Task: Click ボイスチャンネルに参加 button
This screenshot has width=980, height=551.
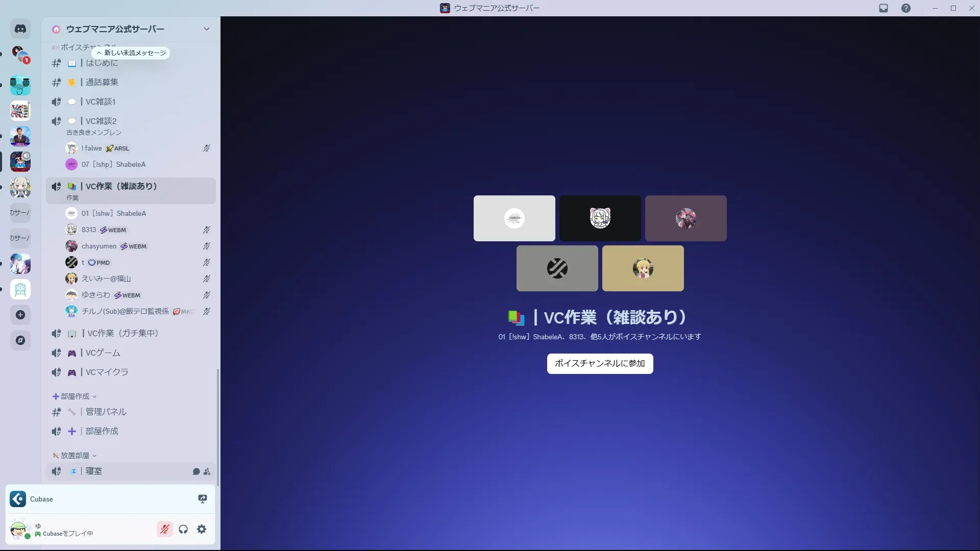Action: (600, 363)
